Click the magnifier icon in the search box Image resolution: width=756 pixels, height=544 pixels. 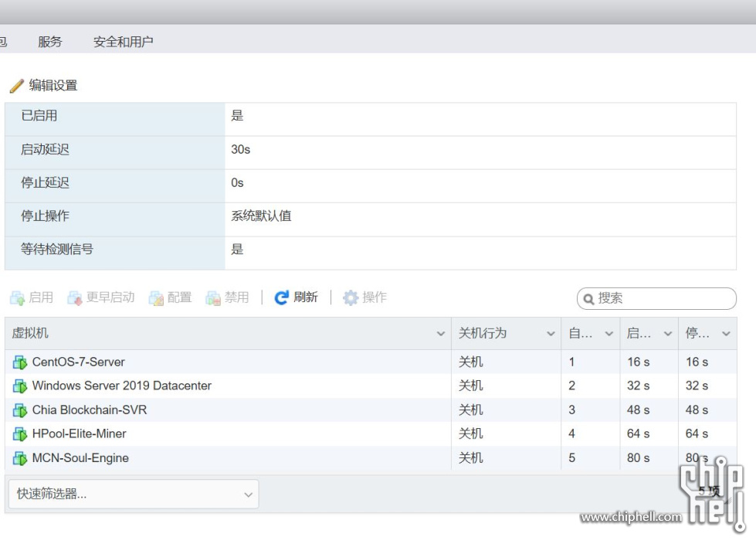(x=588, y=299)
